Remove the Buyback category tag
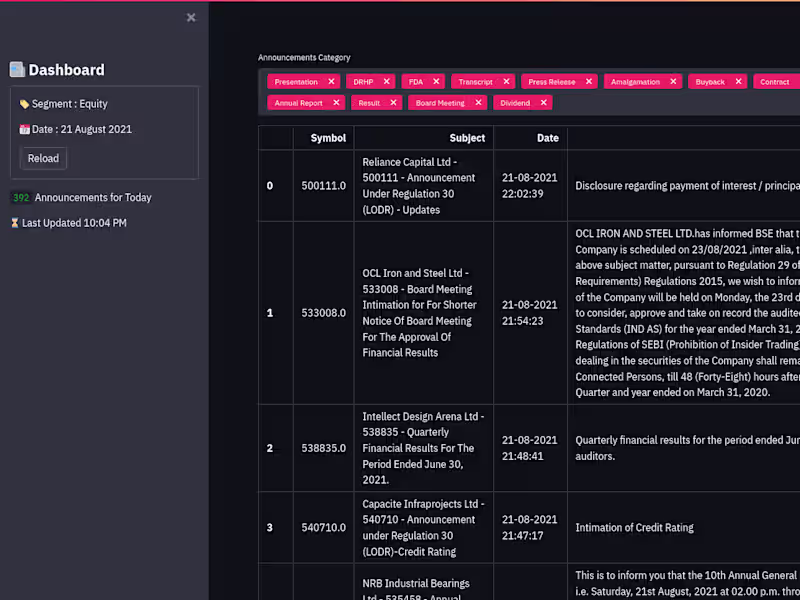The height and width of the screenshot is (600, 800). (738, 82)
